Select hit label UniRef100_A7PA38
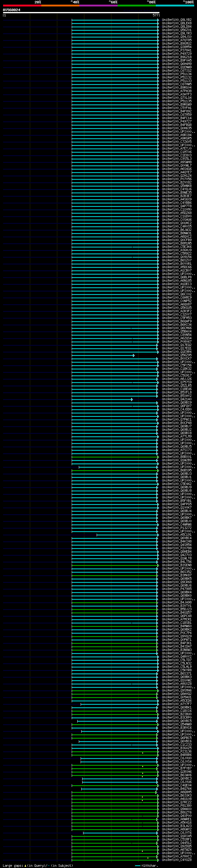This screenshot has width=197, height=868. (x=176, y=91)
